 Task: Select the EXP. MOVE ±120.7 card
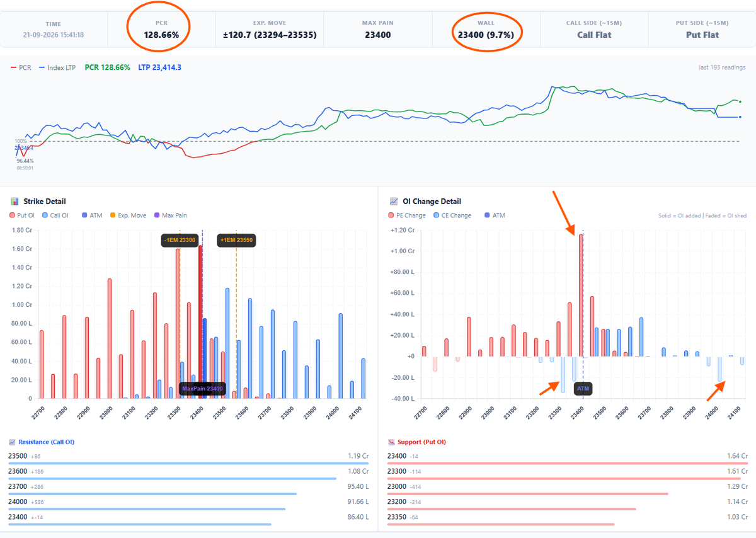tap(270, 29)
